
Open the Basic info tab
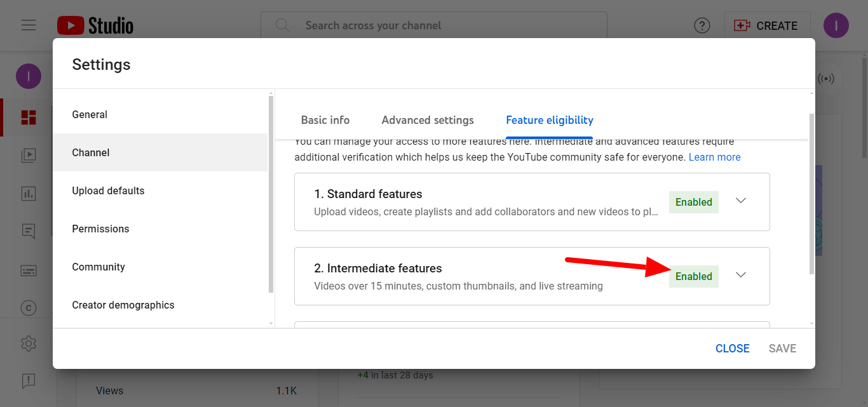click(325, 120)
